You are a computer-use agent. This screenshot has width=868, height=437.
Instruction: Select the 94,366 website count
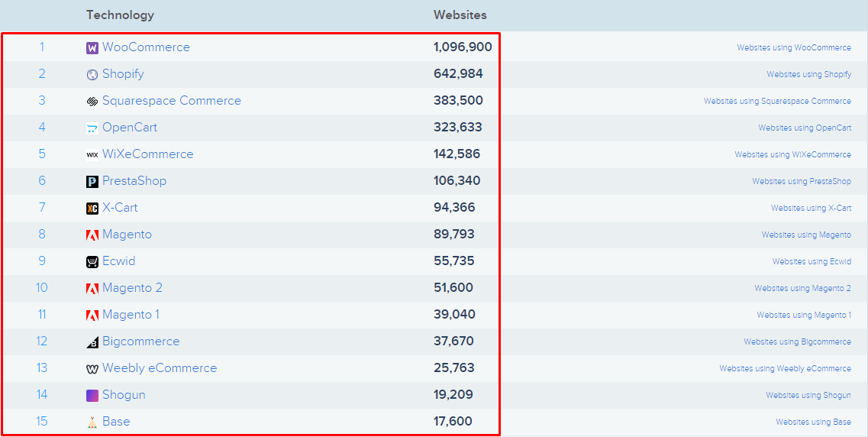click(x=454, y=208)
